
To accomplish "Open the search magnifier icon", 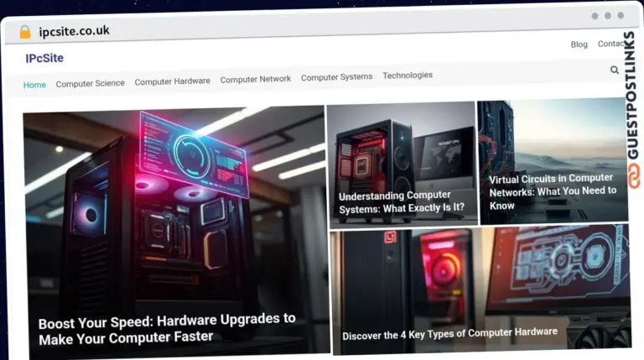I will click(x=615, y=70).
